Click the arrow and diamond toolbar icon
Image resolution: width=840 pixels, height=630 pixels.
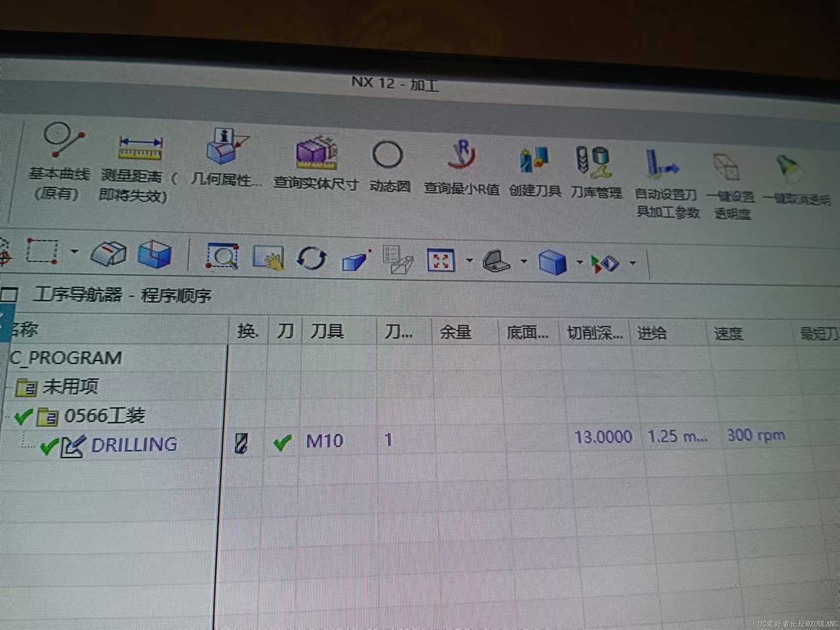point(605,263)
